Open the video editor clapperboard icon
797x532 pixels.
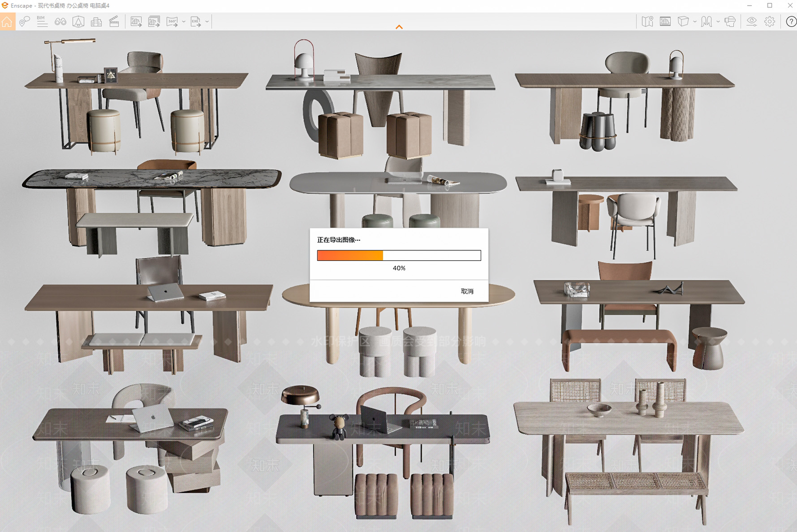click(114, 21)
